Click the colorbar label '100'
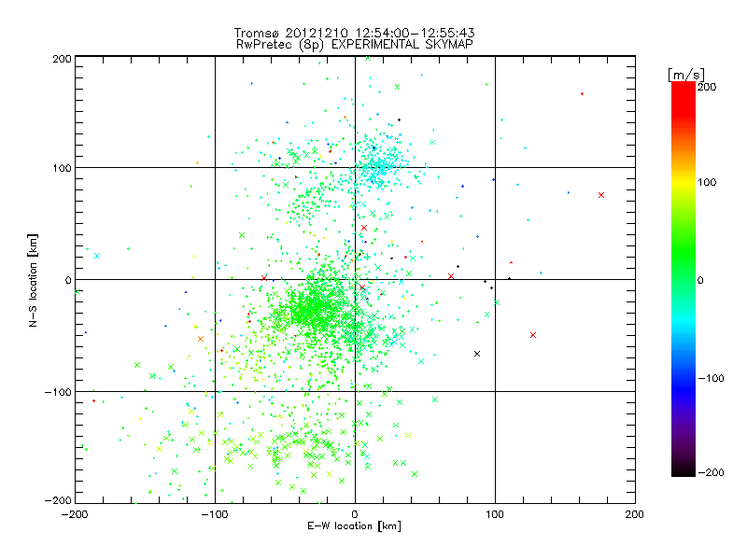 (707, 182)
